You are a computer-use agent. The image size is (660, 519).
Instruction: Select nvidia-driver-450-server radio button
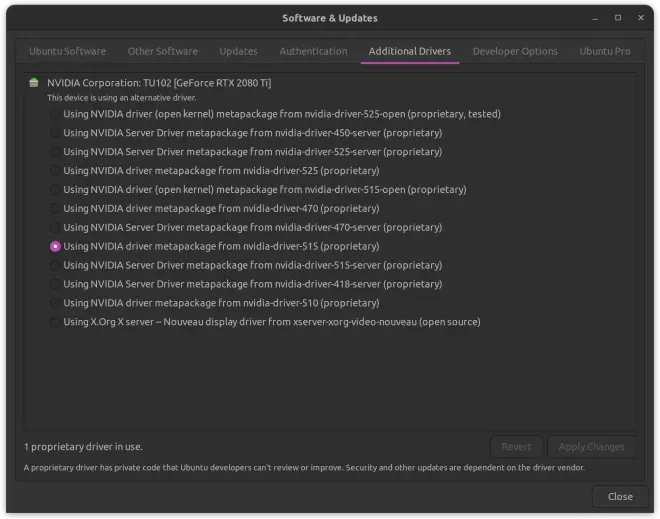(55, 133)
